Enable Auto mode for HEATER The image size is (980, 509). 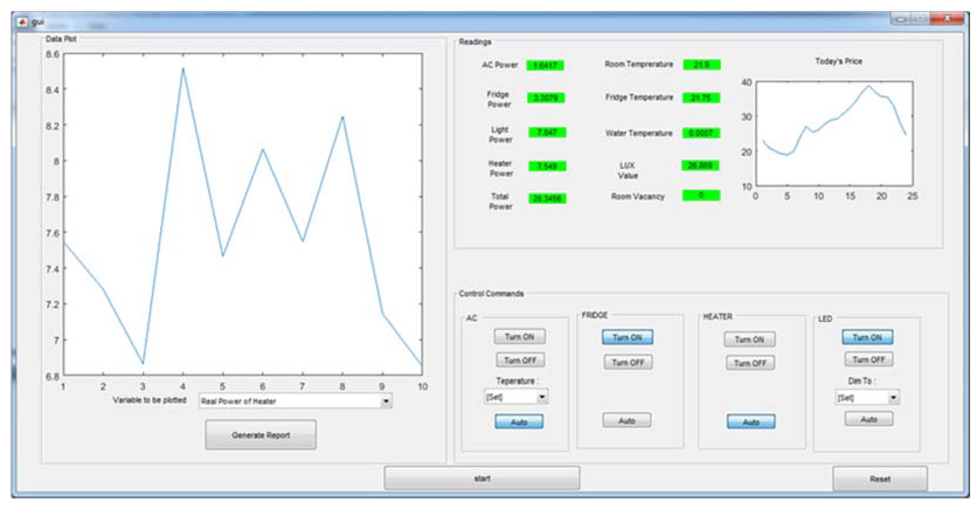751,422
